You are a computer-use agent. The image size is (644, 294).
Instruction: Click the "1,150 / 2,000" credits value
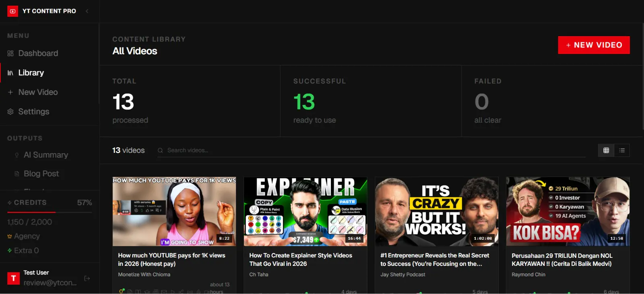coord(29,222)
